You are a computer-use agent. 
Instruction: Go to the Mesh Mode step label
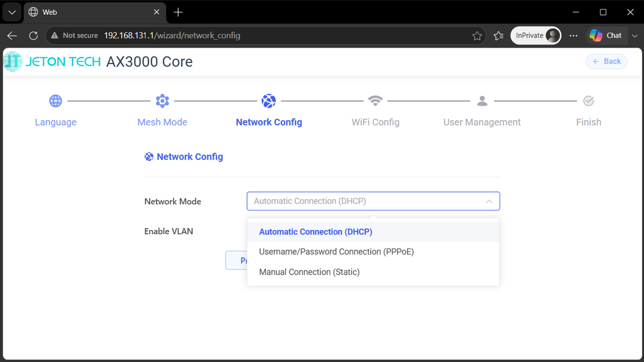coord(162,122)
